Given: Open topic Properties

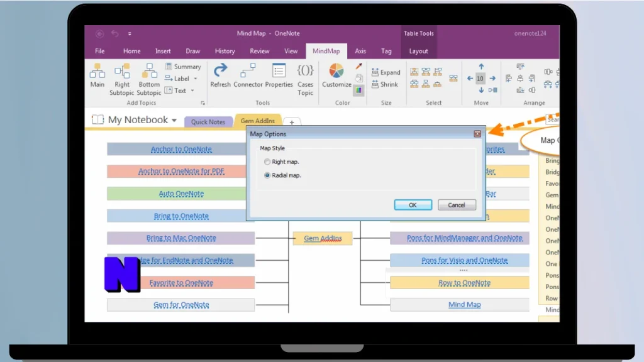Looking at the screenshot, I should pos(279,76).
